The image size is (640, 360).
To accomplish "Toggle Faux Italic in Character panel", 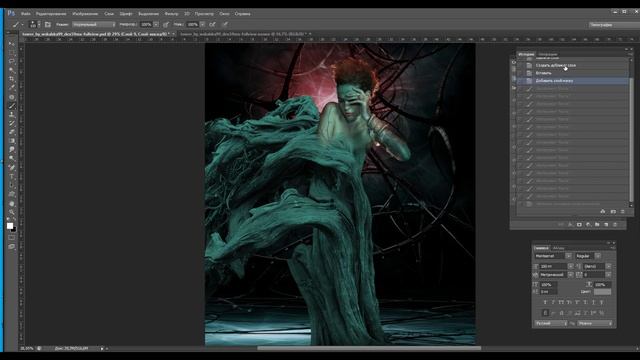I will pyautogui.click(x=553, y=302).
